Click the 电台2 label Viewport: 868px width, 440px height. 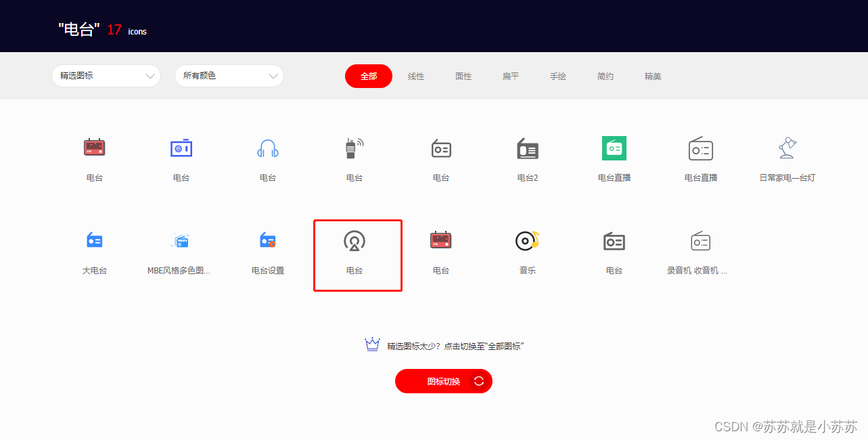tap(528, 178)
